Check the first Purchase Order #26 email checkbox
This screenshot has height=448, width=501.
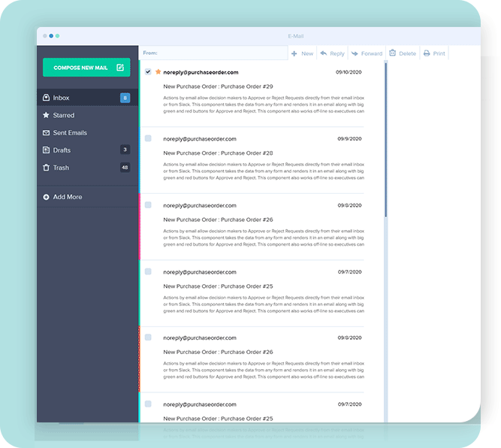tap(148, 204)
